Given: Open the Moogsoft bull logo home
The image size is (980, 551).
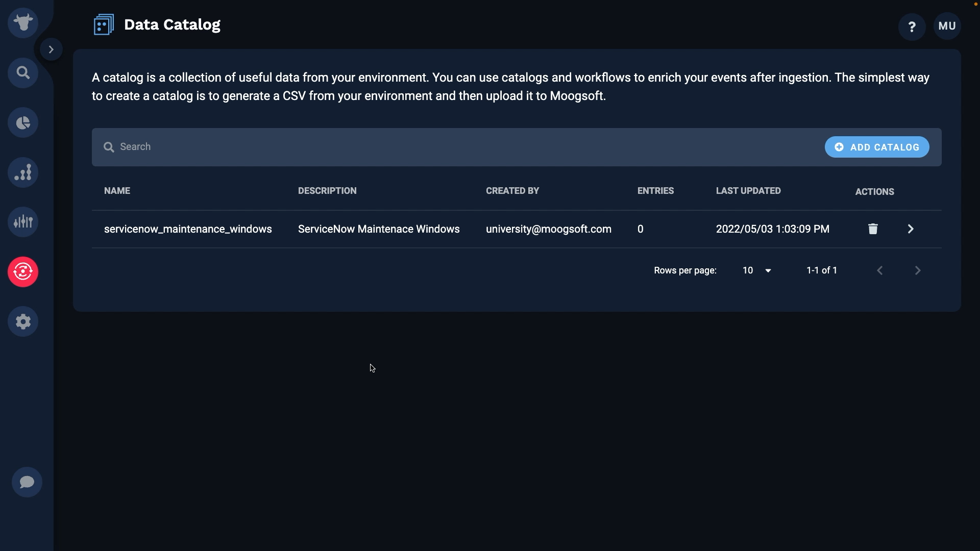Looking at the screenshot, I should [23, 23].
